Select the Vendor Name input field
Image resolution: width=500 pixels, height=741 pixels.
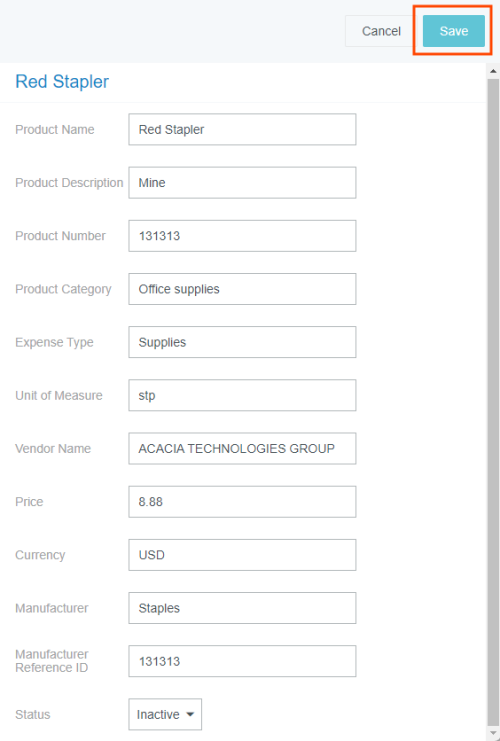pyautogui.click(x=242, y=448)
